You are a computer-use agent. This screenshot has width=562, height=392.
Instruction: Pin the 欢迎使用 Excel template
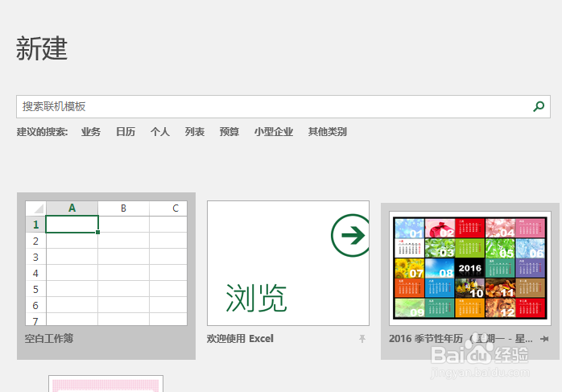point(362,339)
